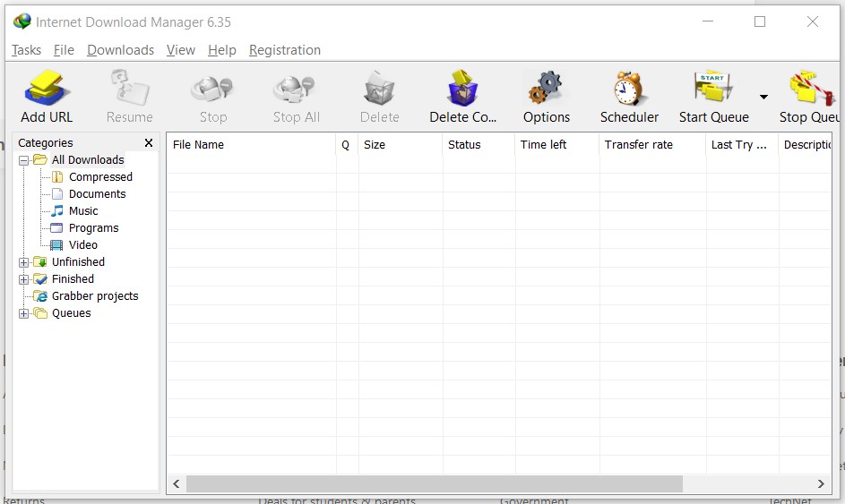Viewport: 845px width, 504px height.
Task: Click the Video category film icon
Action: [x=56, y=245]
